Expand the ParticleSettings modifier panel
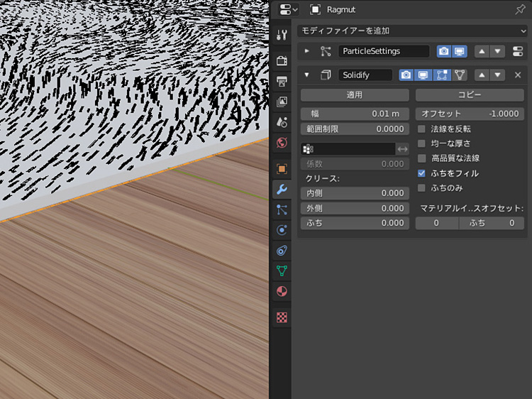The width and height of the screenshot is (532, 399). click(x=307, y=51)
